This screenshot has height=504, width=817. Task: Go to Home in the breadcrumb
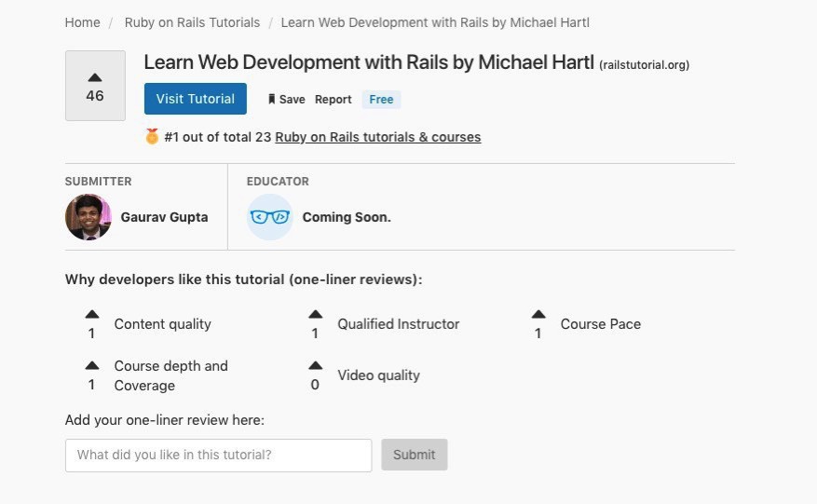pyautogui.click(x=82, y=22)
